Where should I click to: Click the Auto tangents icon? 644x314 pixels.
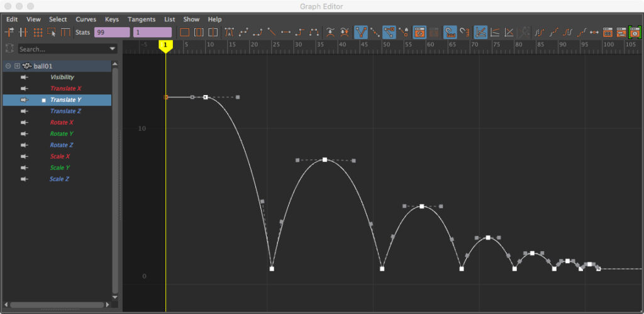click(x=230, y=31)
